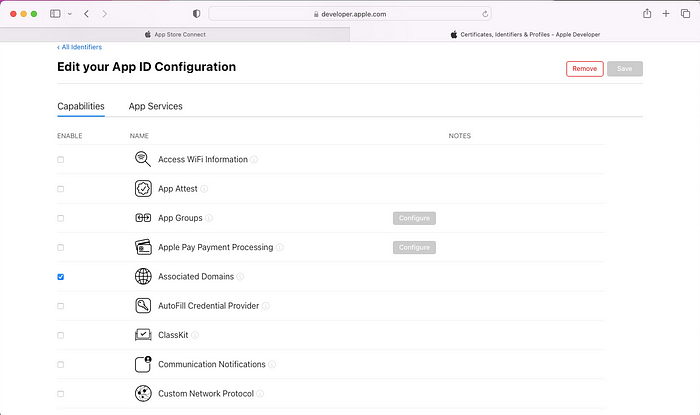Screen dimensions: 700x415
Task: Uncheck the Associated Domains checkbox
Action: [61, 277]
